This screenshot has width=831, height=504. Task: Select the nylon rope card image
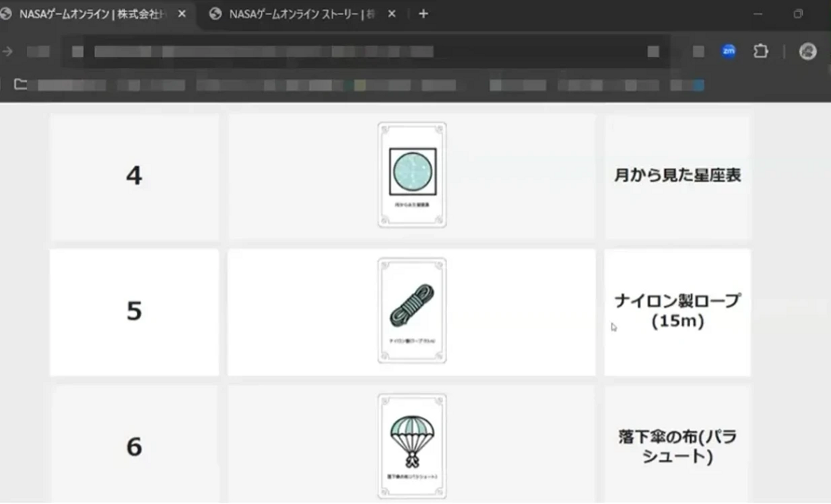tap(412, 310)
